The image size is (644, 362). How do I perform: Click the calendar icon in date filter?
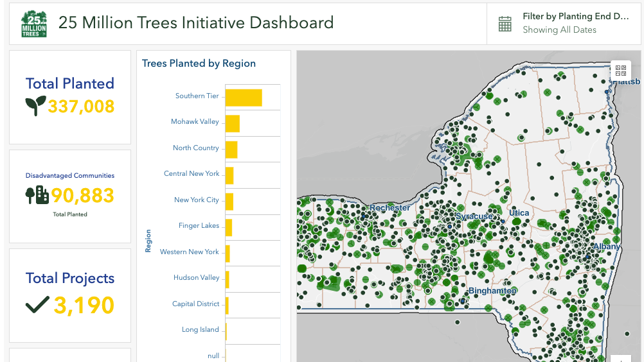(x=505, y=24)
